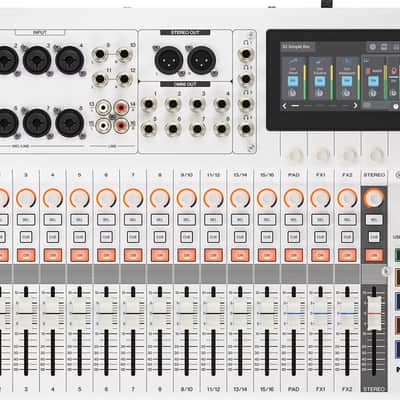Click the STEREO label atop master strip
The image size is (400, 400).
(374, 175)
